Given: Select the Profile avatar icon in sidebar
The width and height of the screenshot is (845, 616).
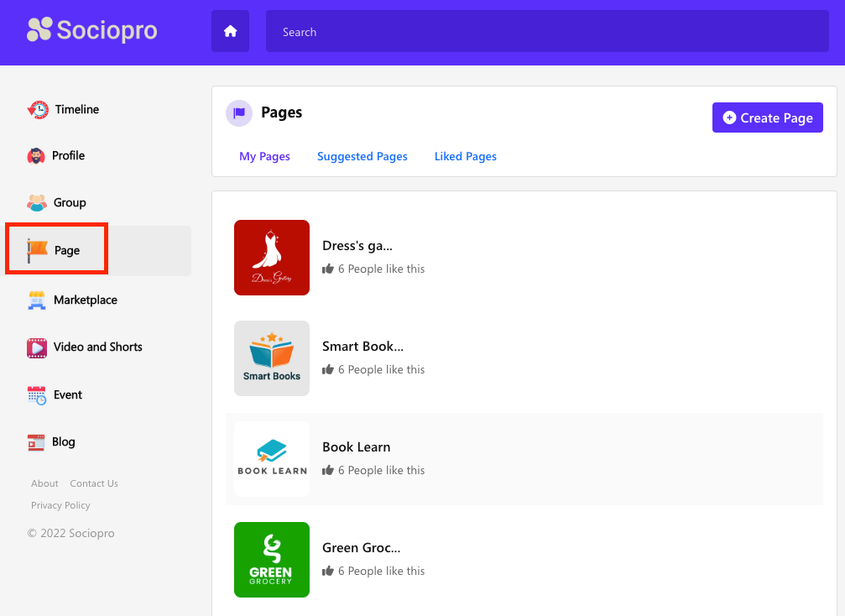Looking at the screenshot, I should pos(36,156).
